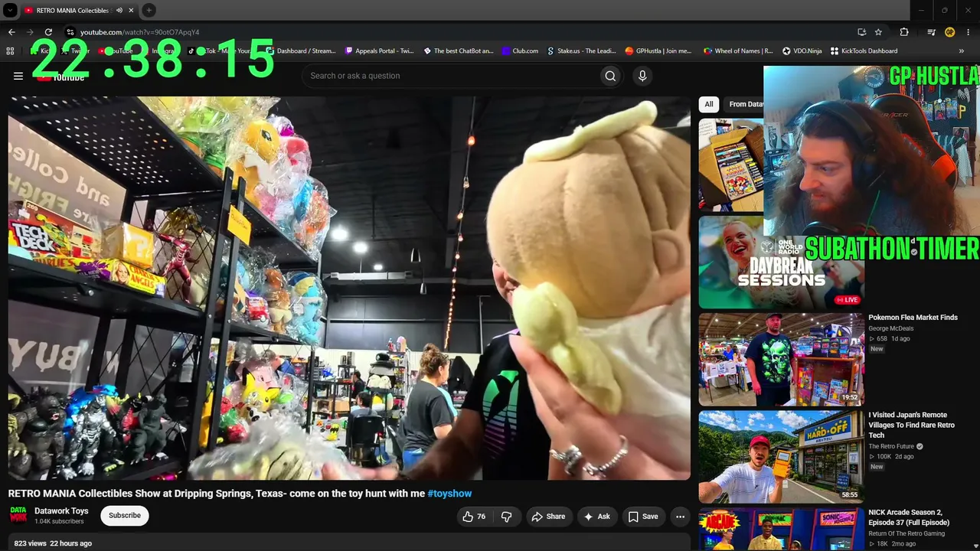This screenshot has width=980, height=551.
Task: Click the search magnifier button
Action: [610, 76]
